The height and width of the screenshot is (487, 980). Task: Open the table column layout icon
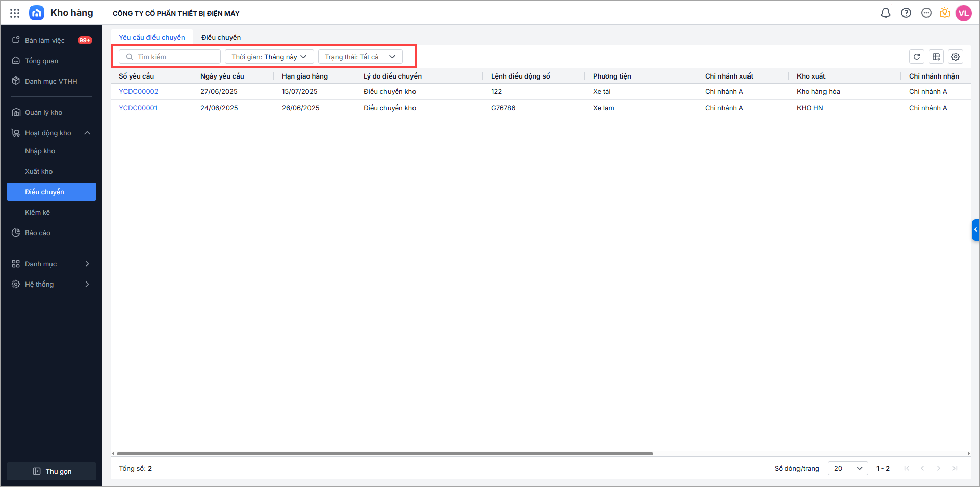click(936, 57)
